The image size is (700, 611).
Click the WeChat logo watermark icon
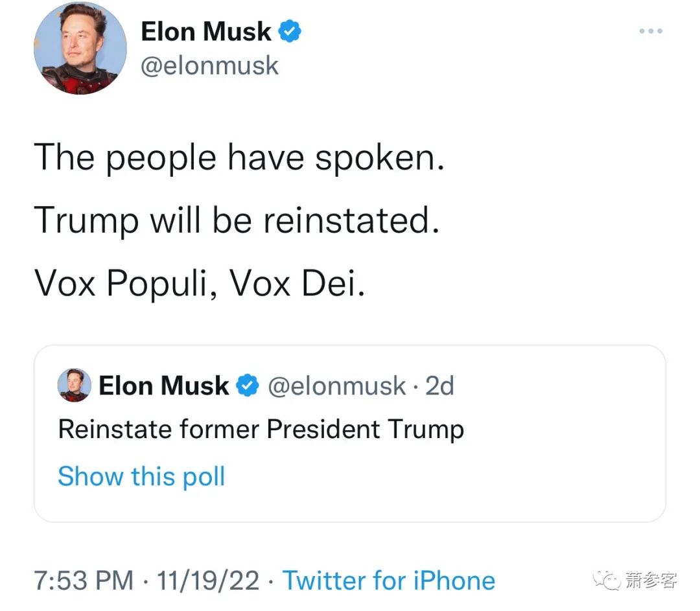[x=607, y=580]
